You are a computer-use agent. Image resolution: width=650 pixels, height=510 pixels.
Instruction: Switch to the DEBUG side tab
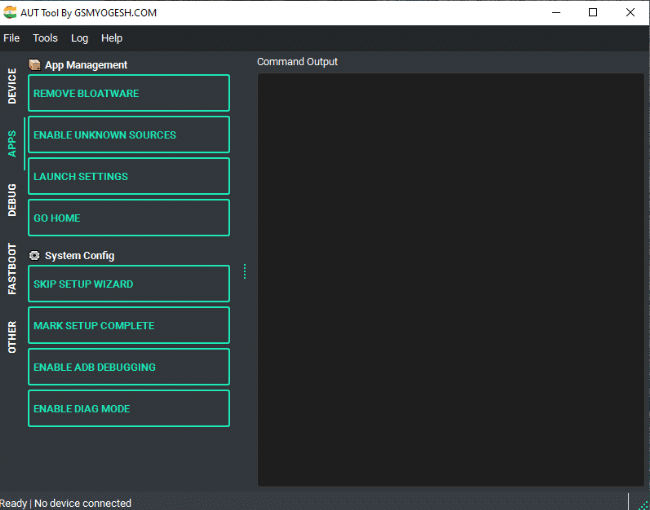(x=12, y=200)
